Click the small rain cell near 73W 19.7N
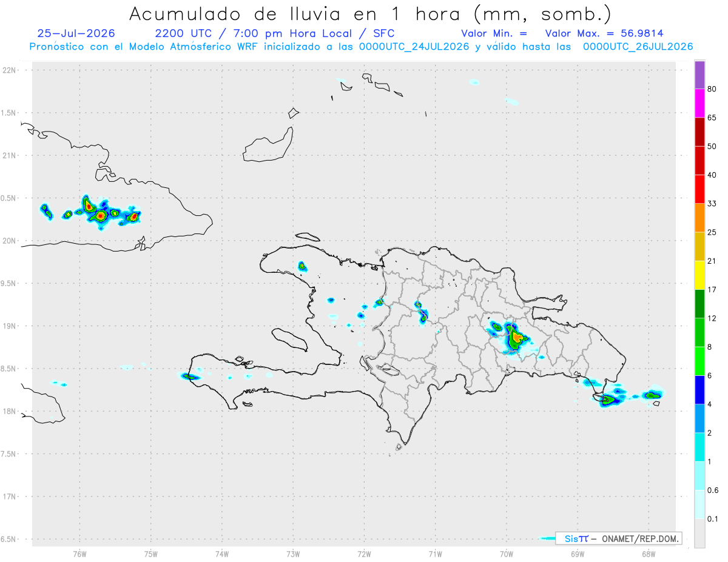 (x=302, y=266)
